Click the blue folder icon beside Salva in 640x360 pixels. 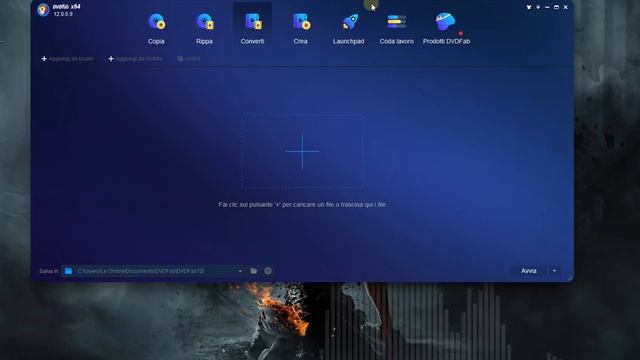(68, 271)
